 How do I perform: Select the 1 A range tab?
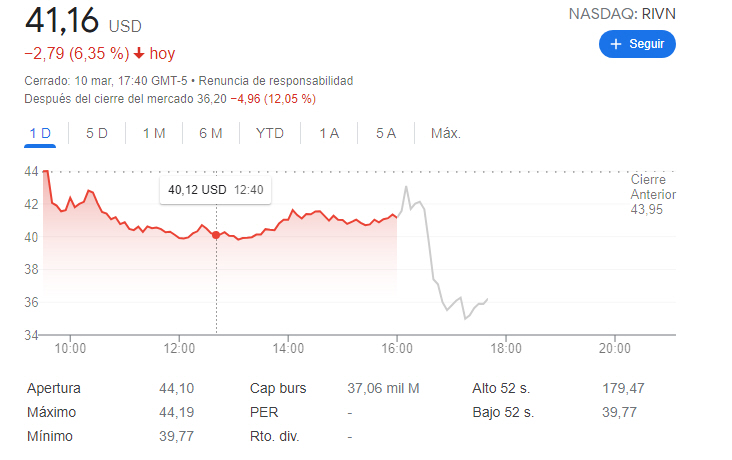[329, 133]
